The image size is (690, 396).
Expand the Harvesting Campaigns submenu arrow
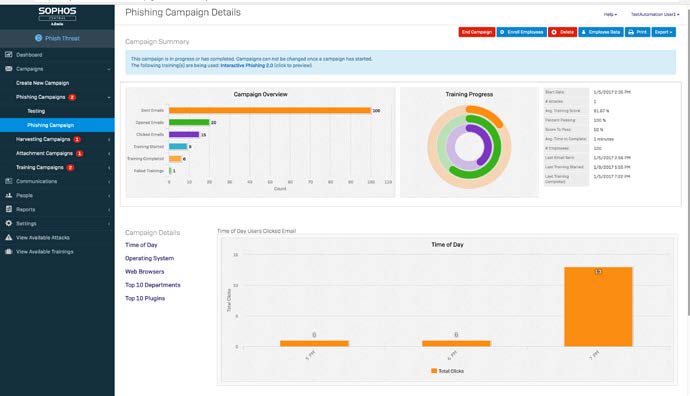point(109,139)
